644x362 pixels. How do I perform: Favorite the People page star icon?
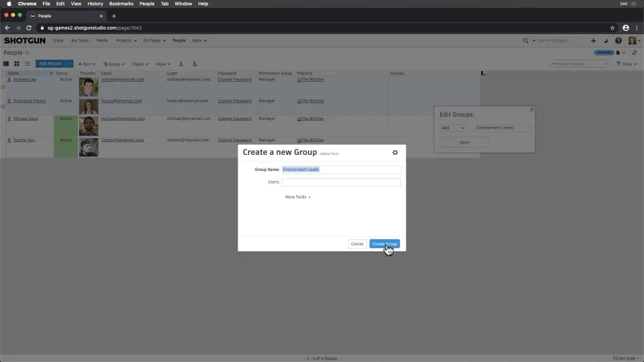click(27, 52)
